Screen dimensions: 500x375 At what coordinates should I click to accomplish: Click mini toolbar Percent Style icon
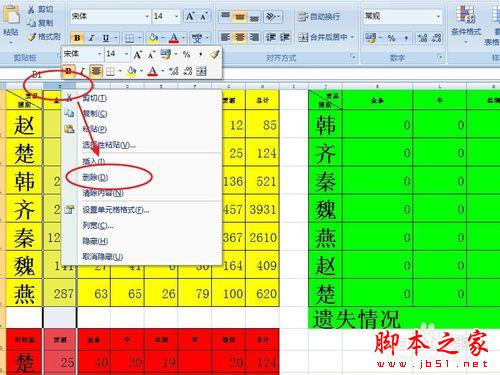point(186,54)
